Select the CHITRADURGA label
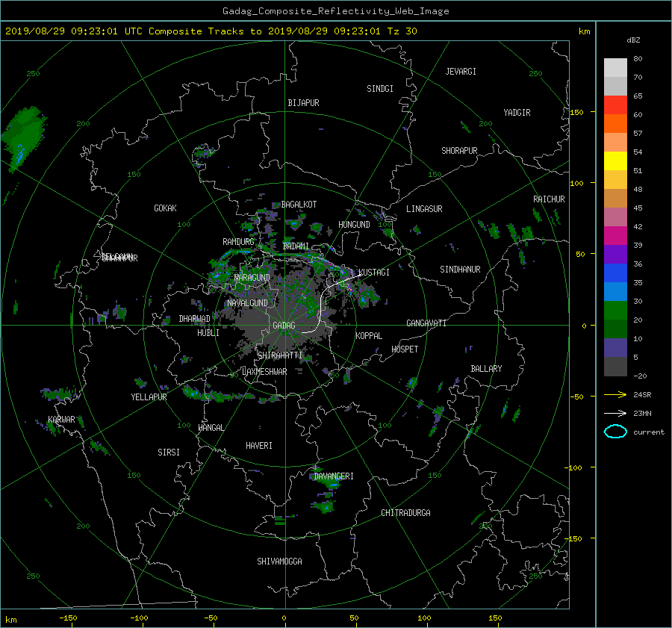 (x=406, y=513)
